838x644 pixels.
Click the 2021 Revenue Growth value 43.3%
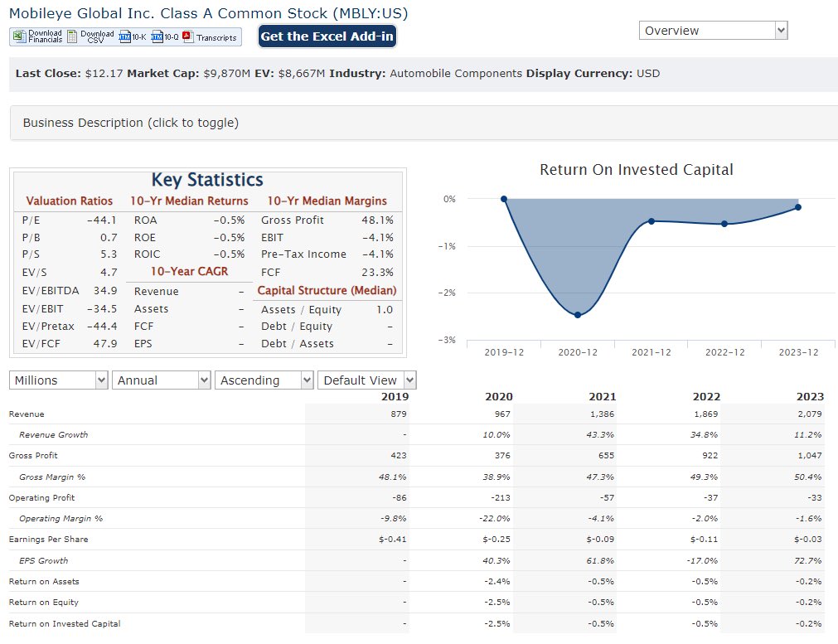[600, 434]
